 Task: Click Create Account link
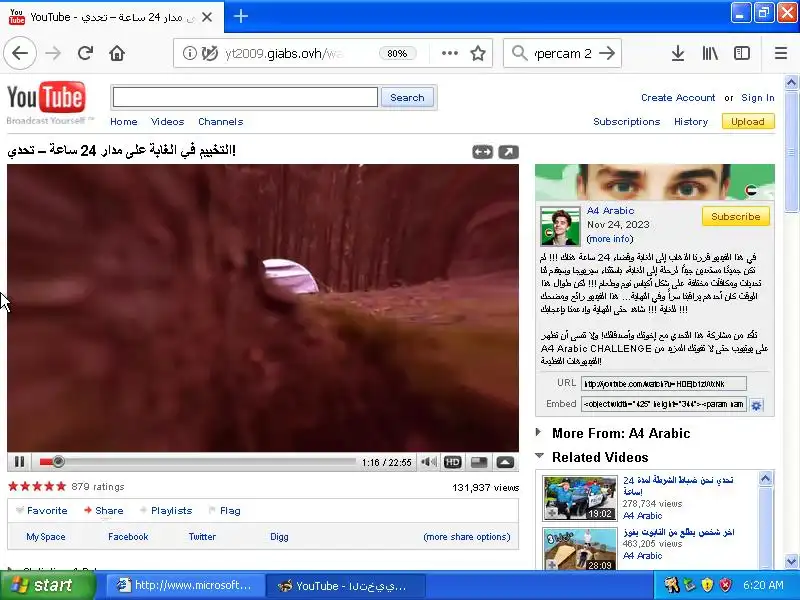pos(678,97)
